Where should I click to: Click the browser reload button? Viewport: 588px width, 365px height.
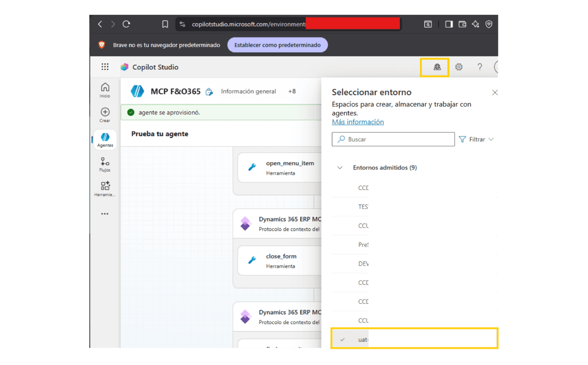tap(126, 24)
